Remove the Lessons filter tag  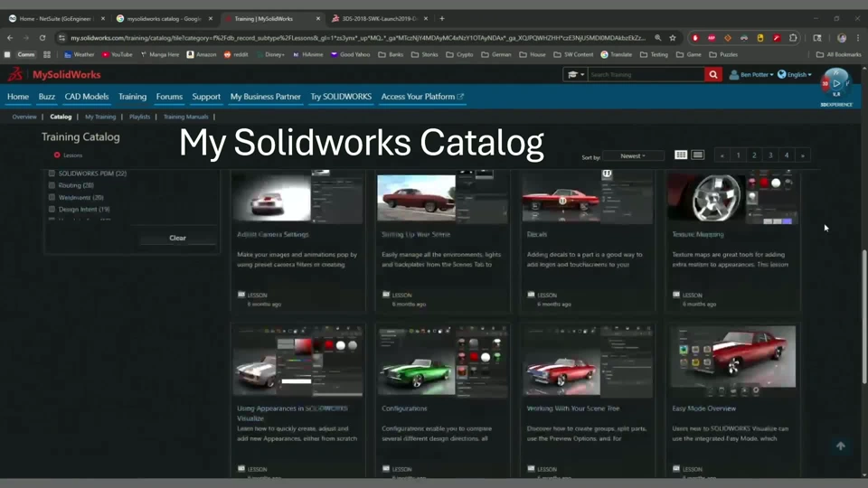point(57,155)
